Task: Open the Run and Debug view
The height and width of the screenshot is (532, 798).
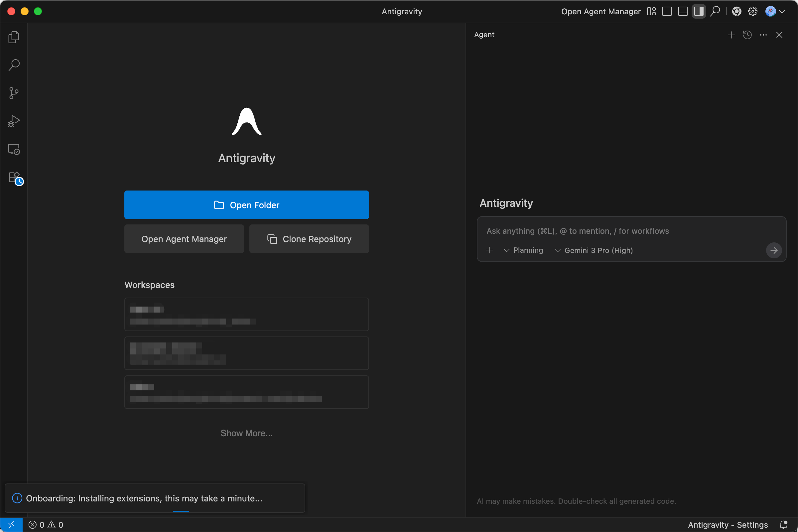Action: [x=14, y=121]
